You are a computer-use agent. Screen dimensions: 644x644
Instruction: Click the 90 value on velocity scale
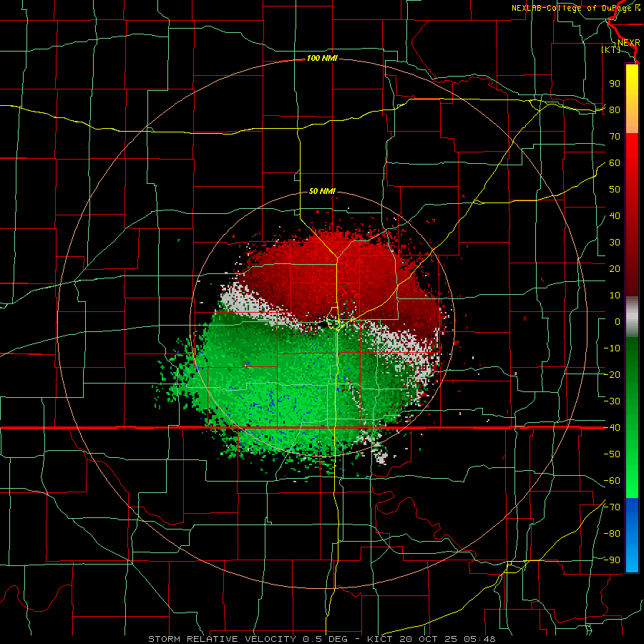(x=615, y=84)
